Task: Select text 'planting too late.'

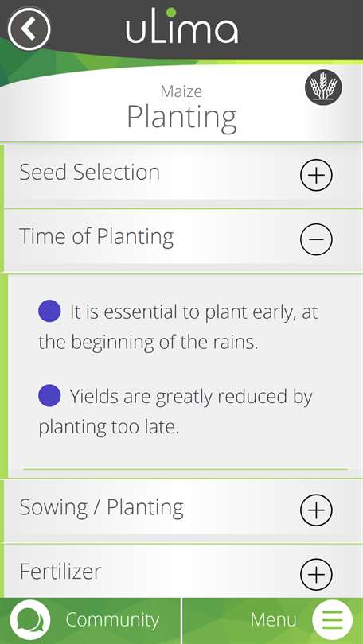Action: coord(109,429)
